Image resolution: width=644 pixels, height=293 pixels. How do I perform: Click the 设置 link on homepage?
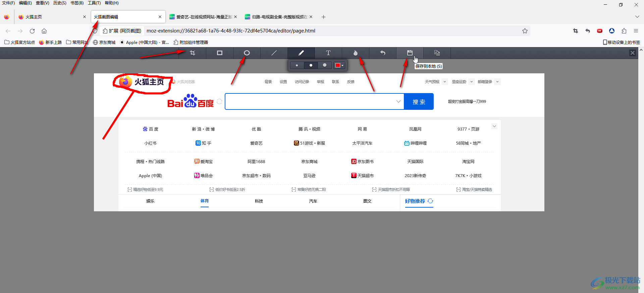pos(283,82)
